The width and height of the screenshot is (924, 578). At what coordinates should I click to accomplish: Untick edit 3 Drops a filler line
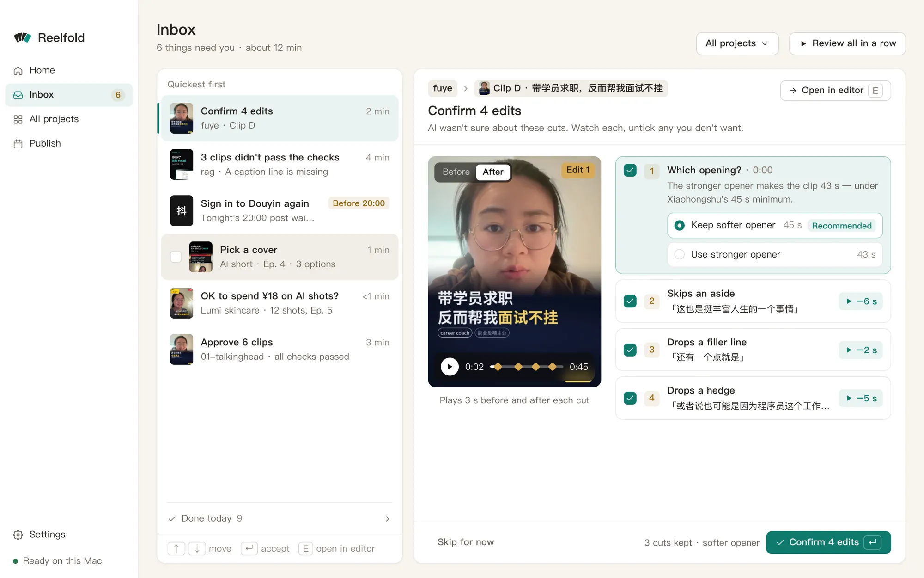point(630,350)
